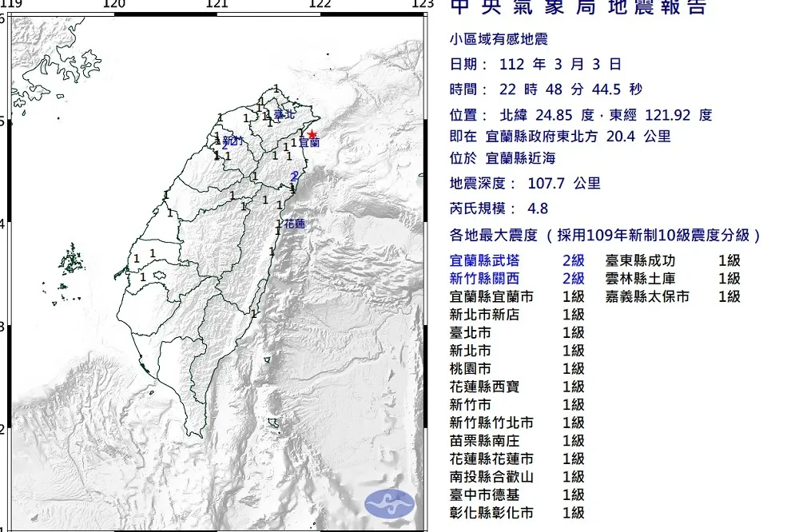The height and width of the screenshot is (532, 799).
Task: Click the row 彰化縣彰化市
Action: (x=517, y=513)
